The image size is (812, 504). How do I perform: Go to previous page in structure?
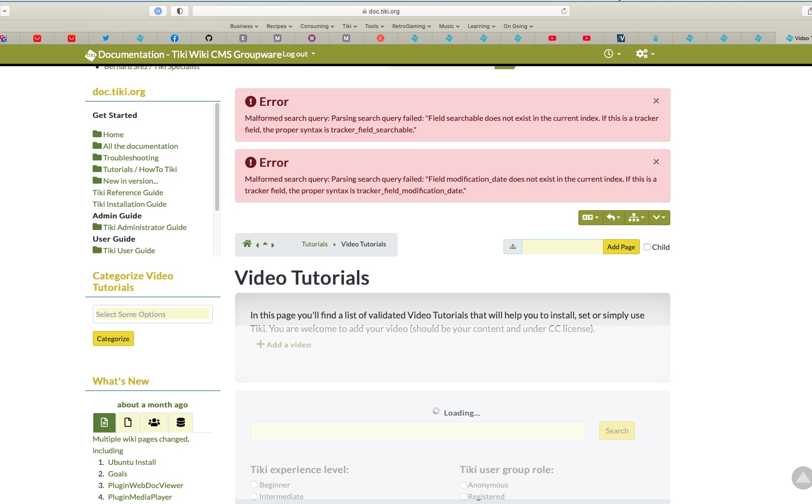[x=257, y=245]
